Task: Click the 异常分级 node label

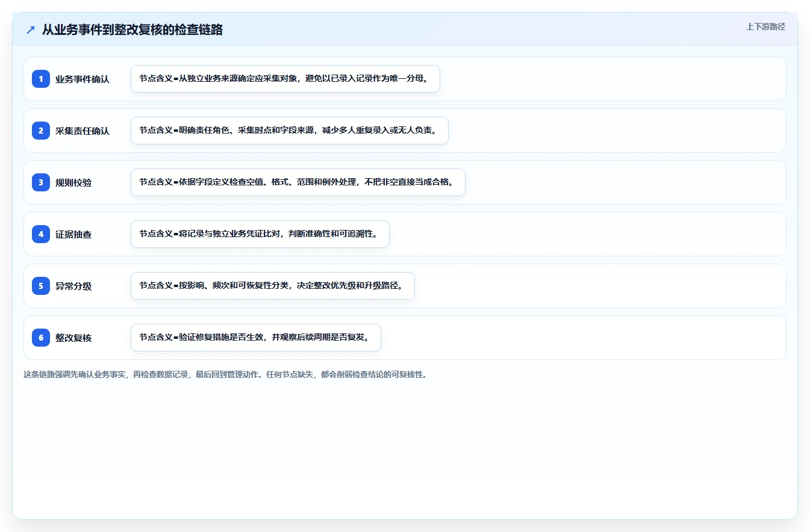Action: click(x=73, y=286)
